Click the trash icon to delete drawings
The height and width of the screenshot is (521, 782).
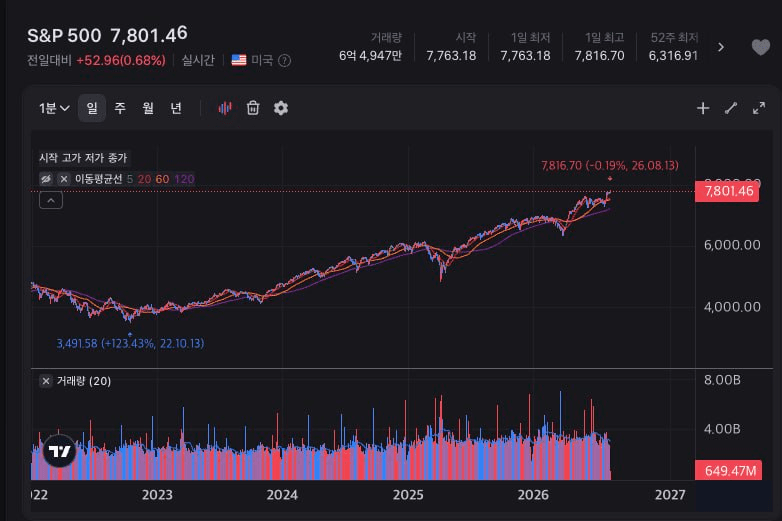coord(253,108)
